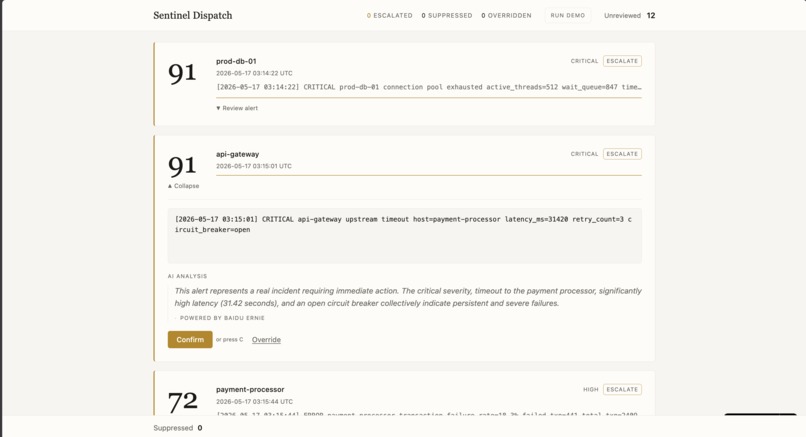Click the api-gateway upstream timeout log block

pyautogui.click(x=405, y=236)
